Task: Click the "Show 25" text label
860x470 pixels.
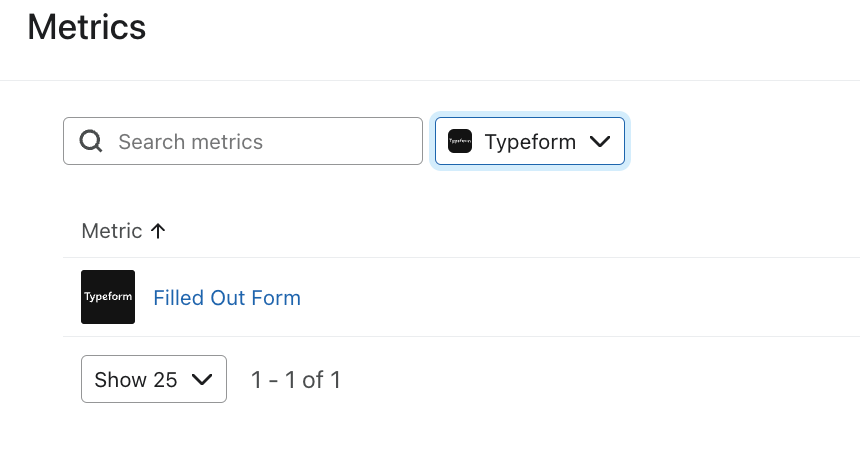Action: 136,380
